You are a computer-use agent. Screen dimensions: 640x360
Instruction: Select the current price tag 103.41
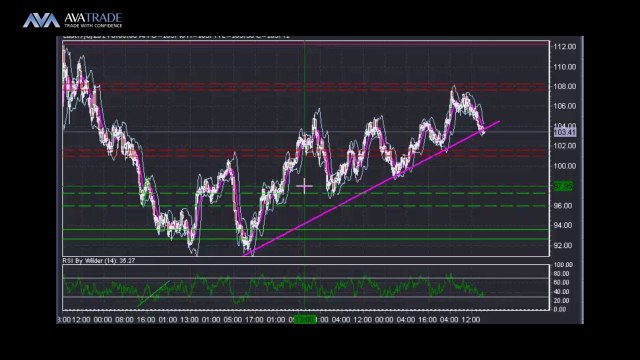(x=564, y=132)
